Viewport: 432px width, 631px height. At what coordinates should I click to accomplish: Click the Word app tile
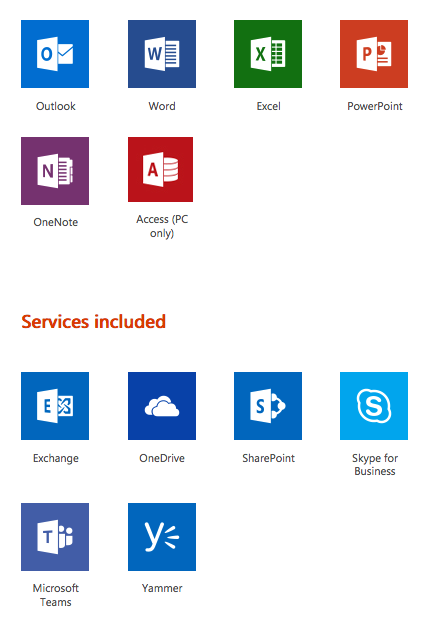(162, 54)
